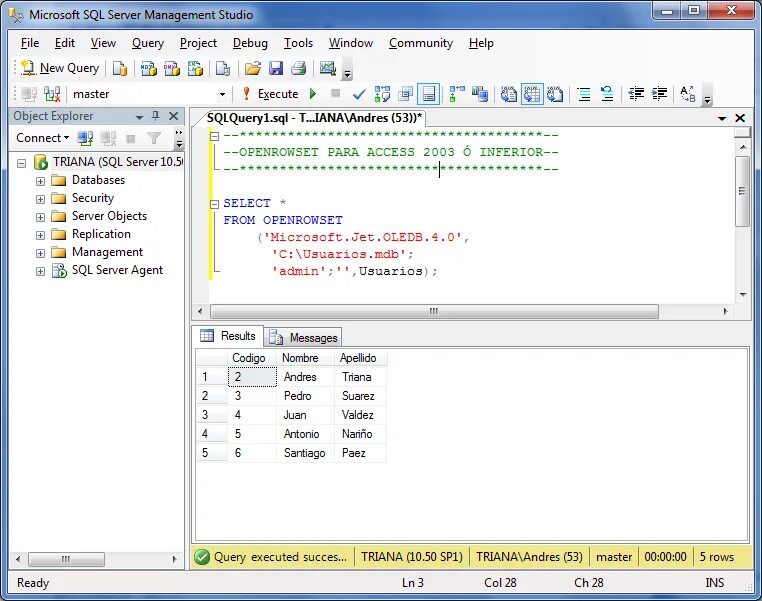
Task: Click the Object Explorer horizontal scrollbar thumb
Action: click(67, 559)
